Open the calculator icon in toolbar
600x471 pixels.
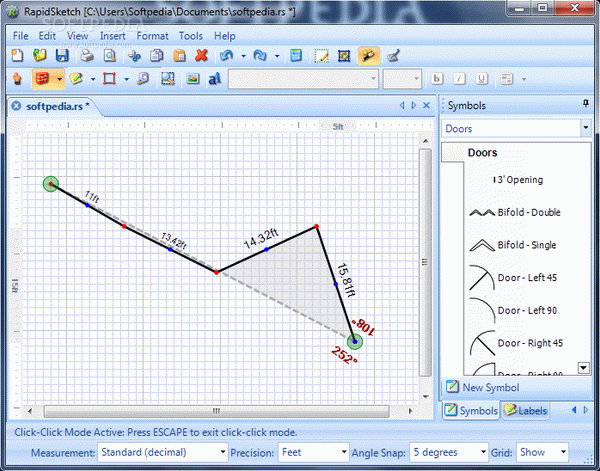point(295,56)
